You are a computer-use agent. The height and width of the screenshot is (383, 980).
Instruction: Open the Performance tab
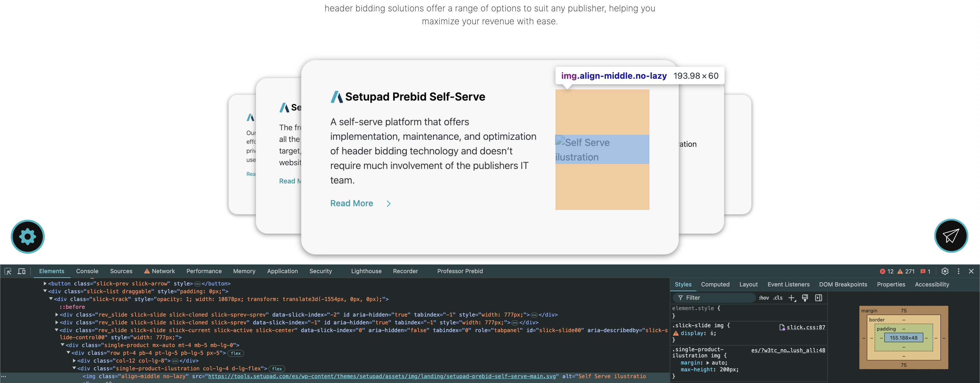(204, 271)
